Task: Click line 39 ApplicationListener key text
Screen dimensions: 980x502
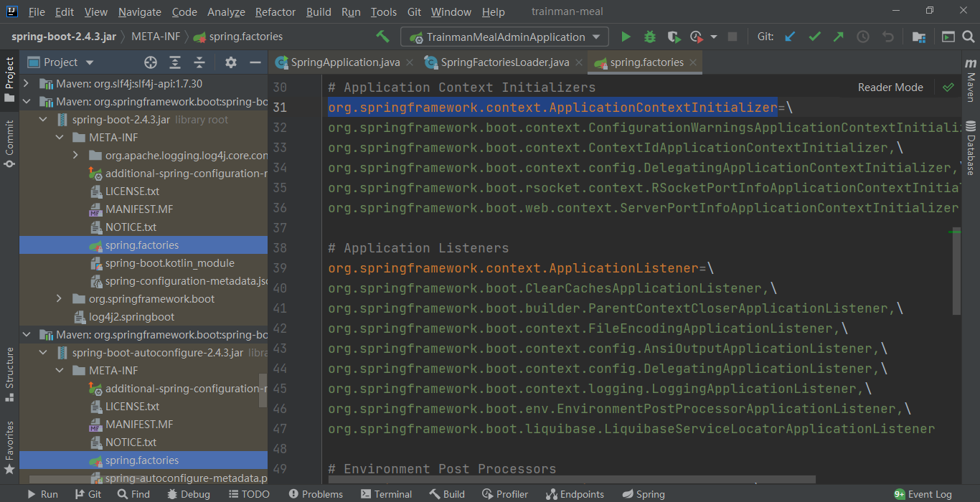Action: coord(513,268)
